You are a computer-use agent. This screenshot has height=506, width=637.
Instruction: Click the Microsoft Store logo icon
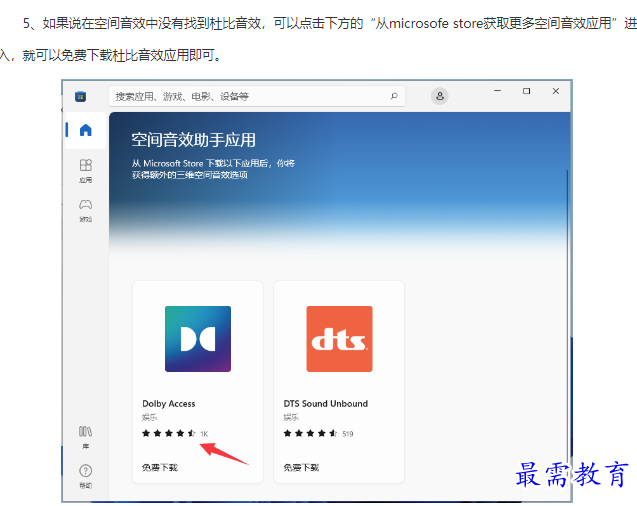pos(80,97)
